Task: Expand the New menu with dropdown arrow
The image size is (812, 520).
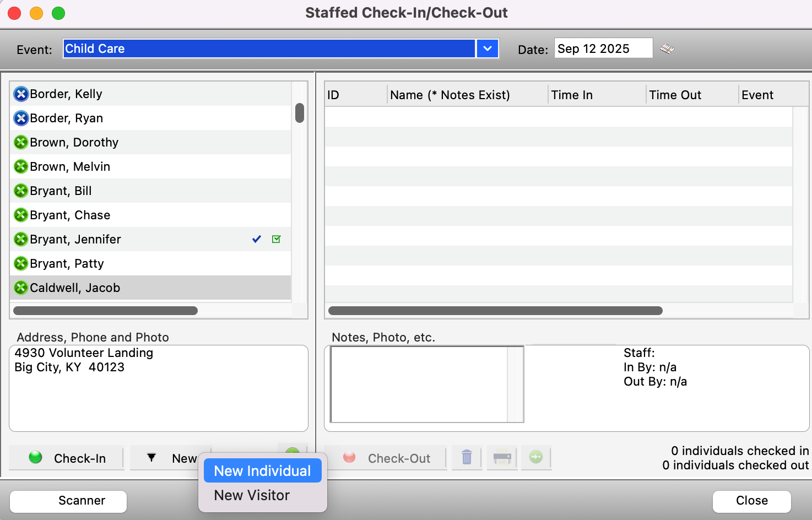Action: [185, 458]
